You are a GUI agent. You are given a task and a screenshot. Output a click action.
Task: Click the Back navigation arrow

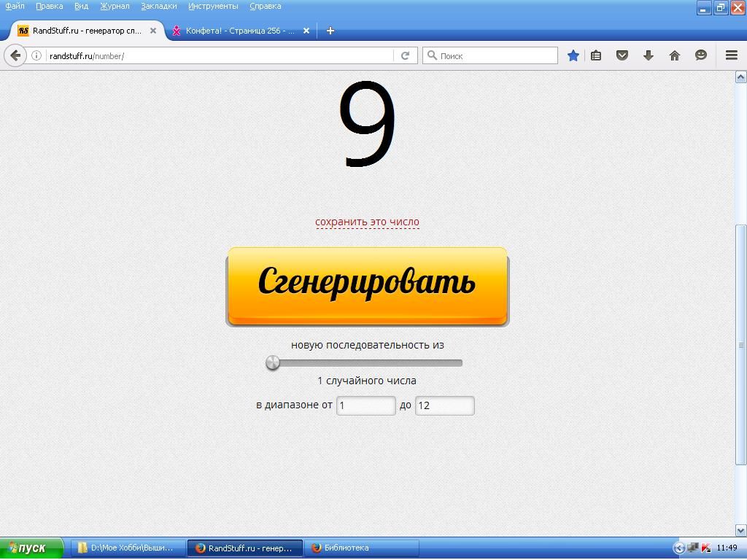click(15, 55)
